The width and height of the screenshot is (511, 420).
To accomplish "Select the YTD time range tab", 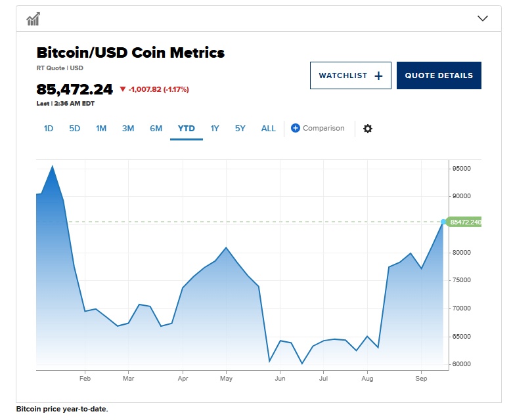I will tap(187, 129).
